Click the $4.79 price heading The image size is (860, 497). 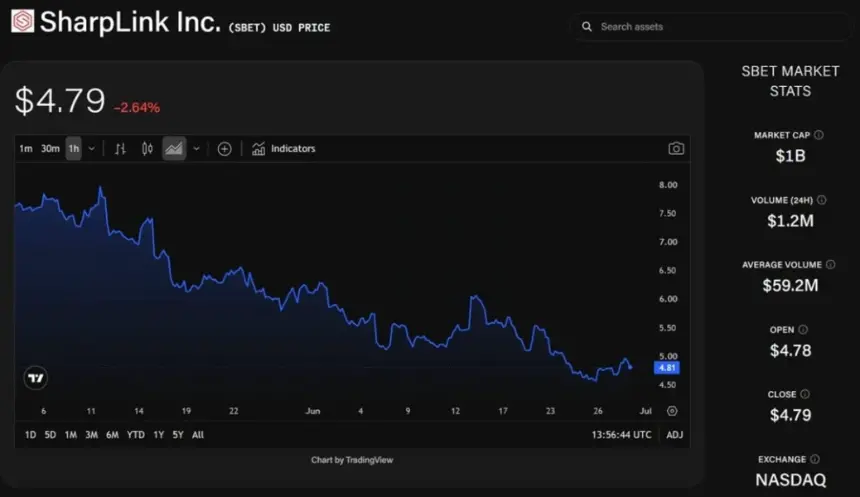click(60, 101)
